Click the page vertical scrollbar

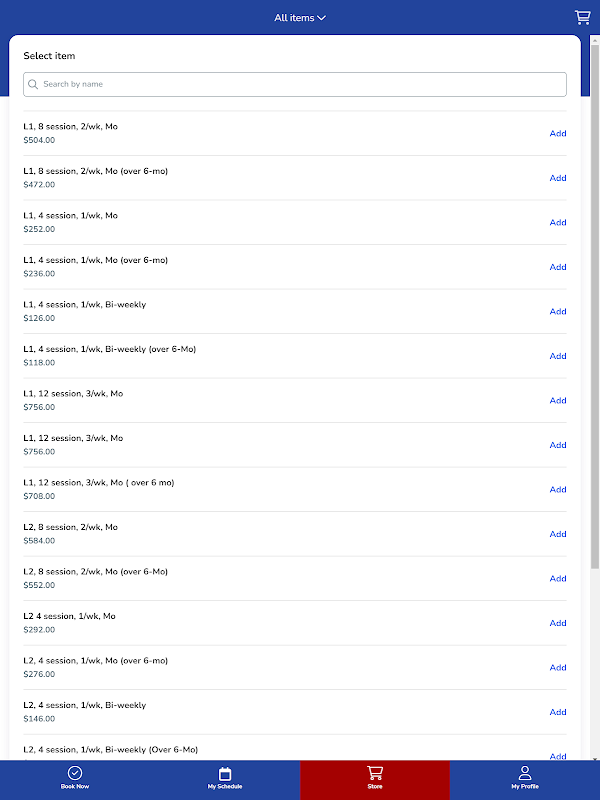(x=595, y=300)
